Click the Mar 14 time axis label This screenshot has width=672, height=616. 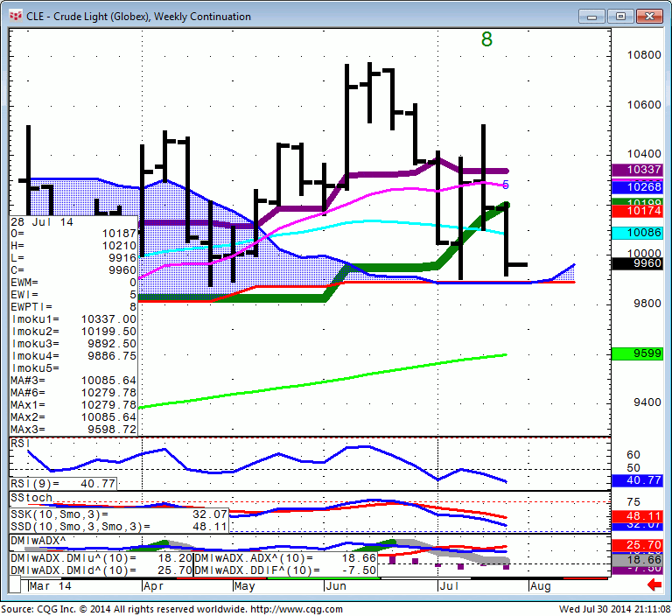pos(51,586)
